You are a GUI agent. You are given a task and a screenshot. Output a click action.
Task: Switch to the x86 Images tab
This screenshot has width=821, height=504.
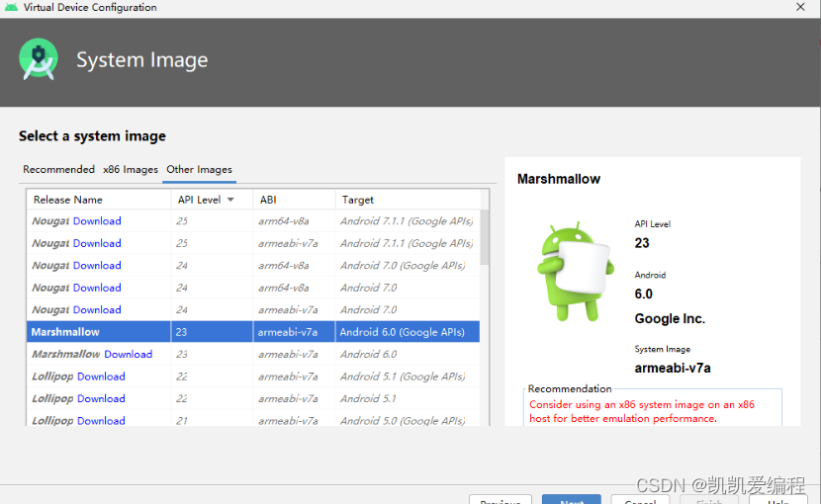(x=131, y=169)
